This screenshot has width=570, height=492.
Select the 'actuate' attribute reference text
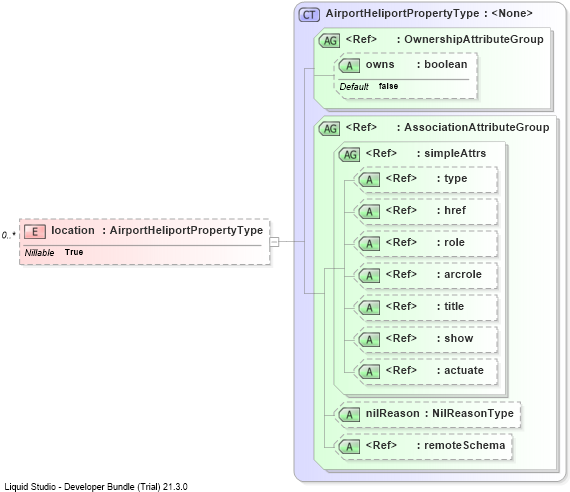pyautogui.click(x=464, y=370)
